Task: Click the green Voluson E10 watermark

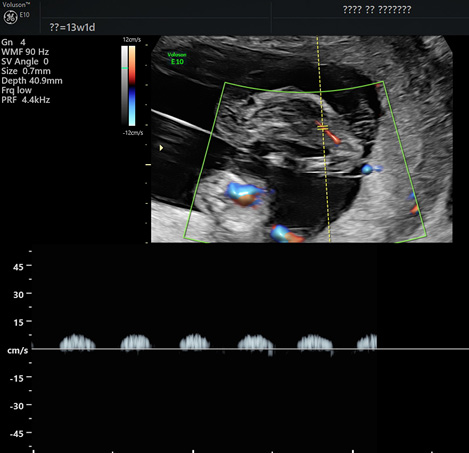Action: pos(177,58)
